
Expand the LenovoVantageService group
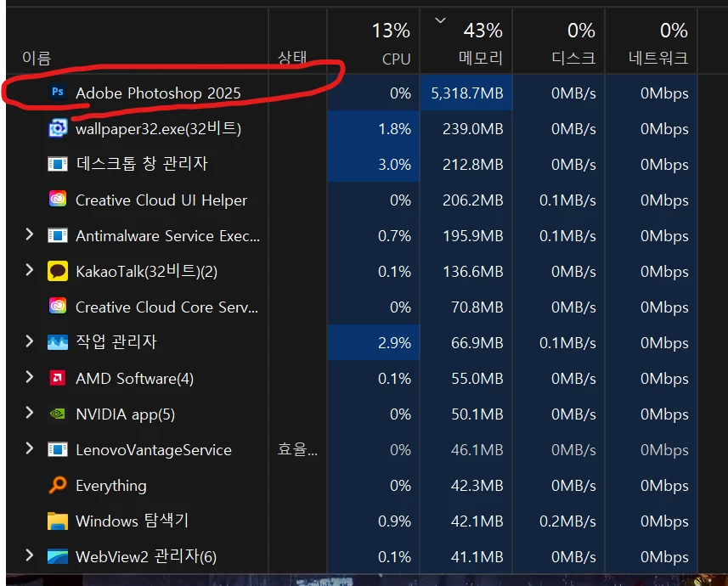pos(29,448)
